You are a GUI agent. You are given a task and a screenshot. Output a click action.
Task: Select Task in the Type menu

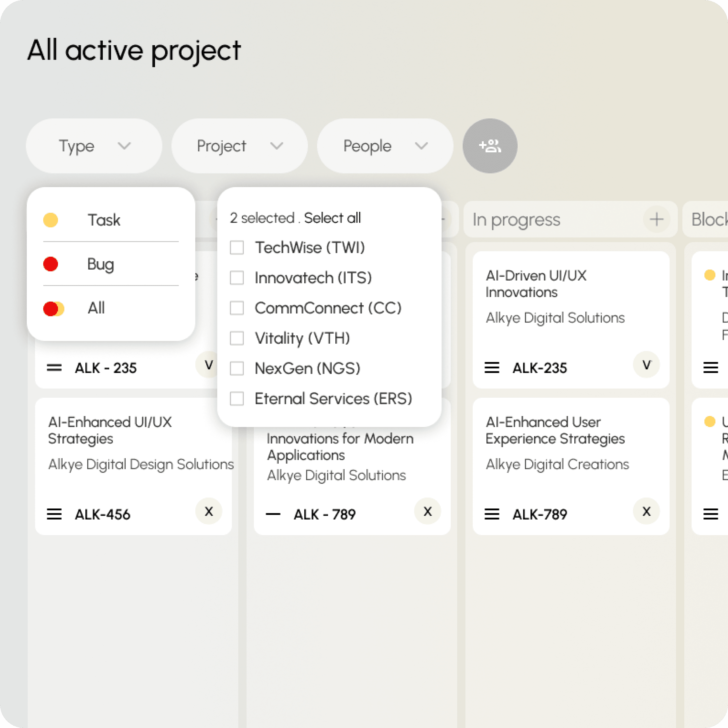[x=111, y=220]
